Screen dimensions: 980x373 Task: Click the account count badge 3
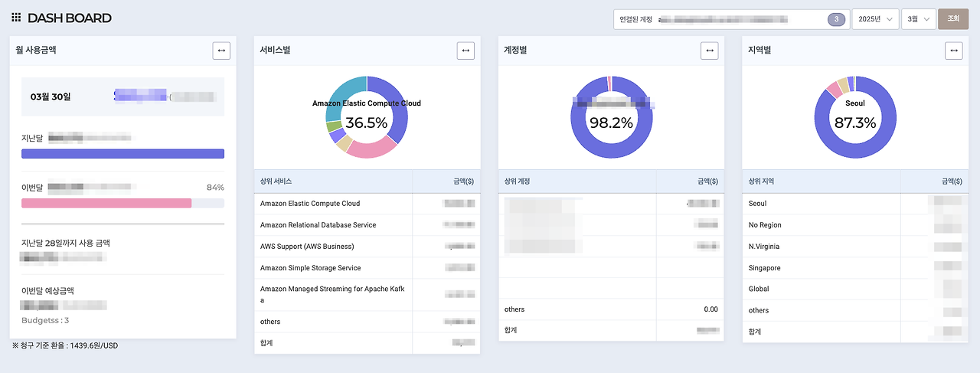point(837,19)
